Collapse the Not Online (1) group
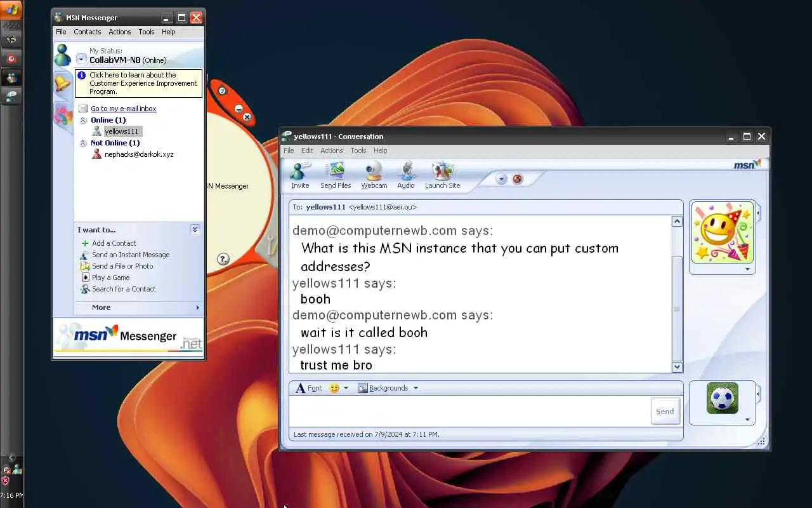812x508 pixels. pos(83,143)
